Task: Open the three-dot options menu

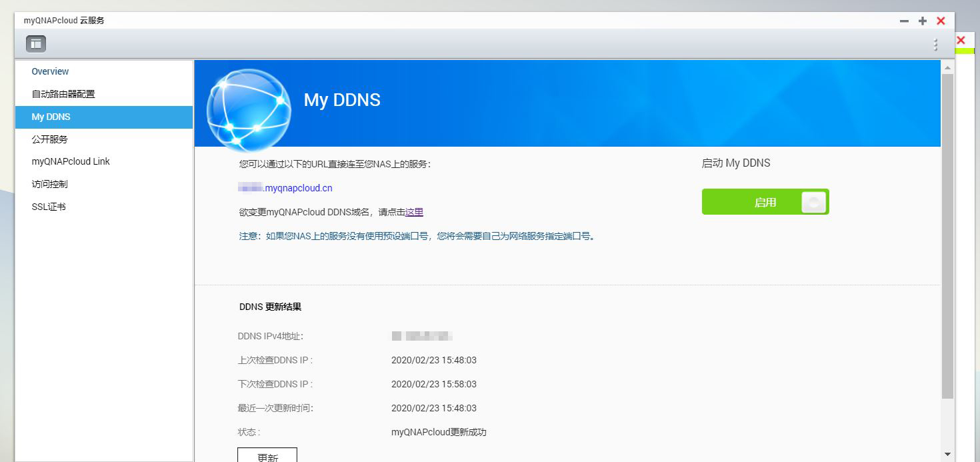Action: tap(935, 43)
